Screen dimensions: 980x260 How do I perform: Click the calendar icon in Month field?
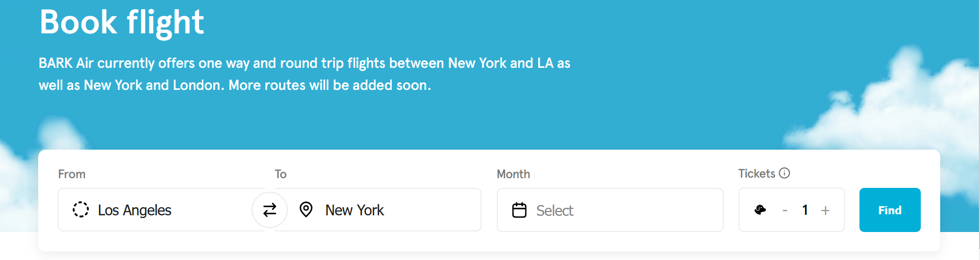click(519, 210)
